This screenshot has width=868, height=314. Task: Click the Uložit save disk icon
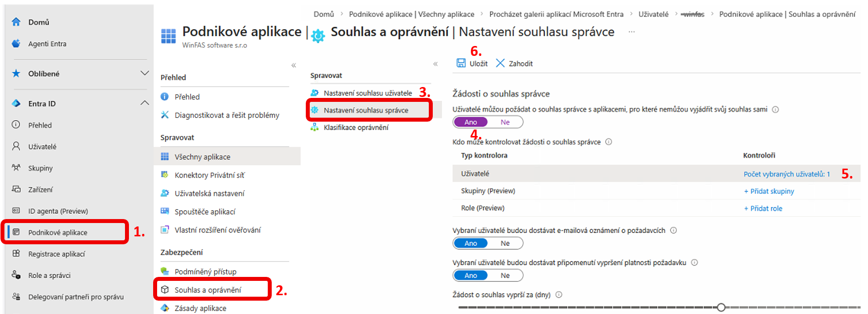tap(461, 63)
